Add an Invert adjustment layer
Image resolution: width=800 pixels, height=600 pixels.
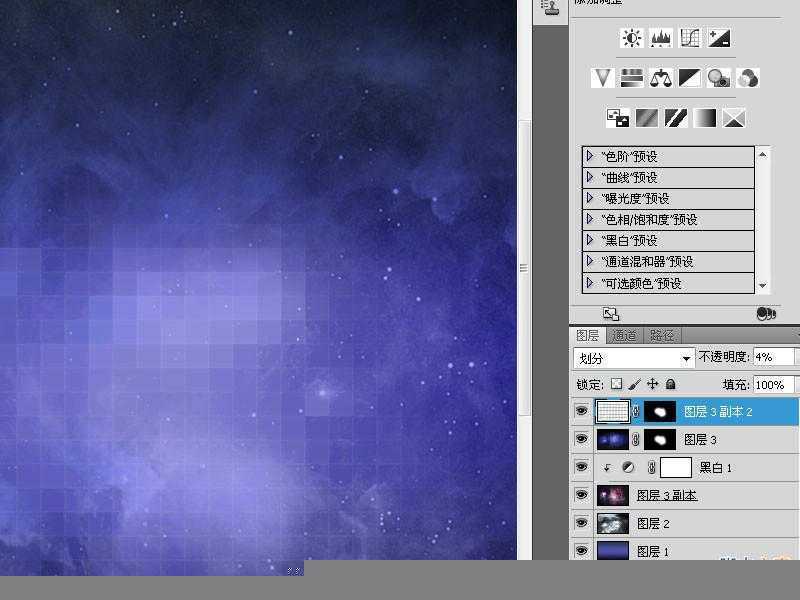617,118
